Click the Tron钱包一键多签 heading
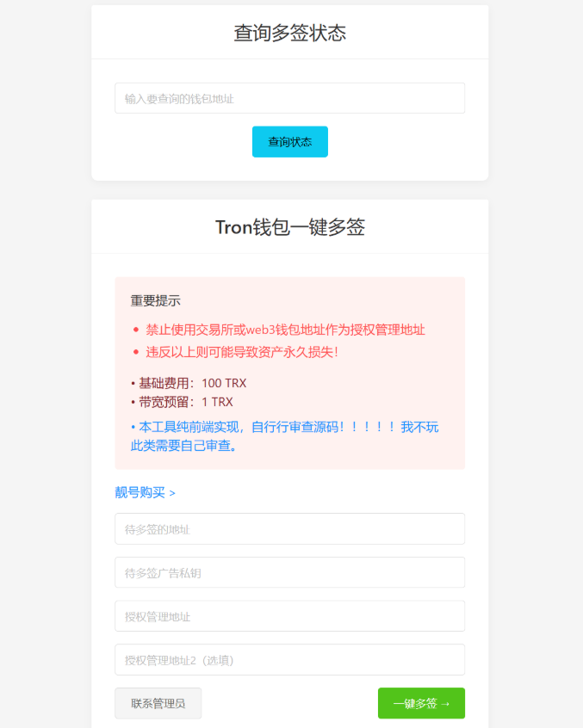This screenshot has height=728, width=583. [290, 227]
